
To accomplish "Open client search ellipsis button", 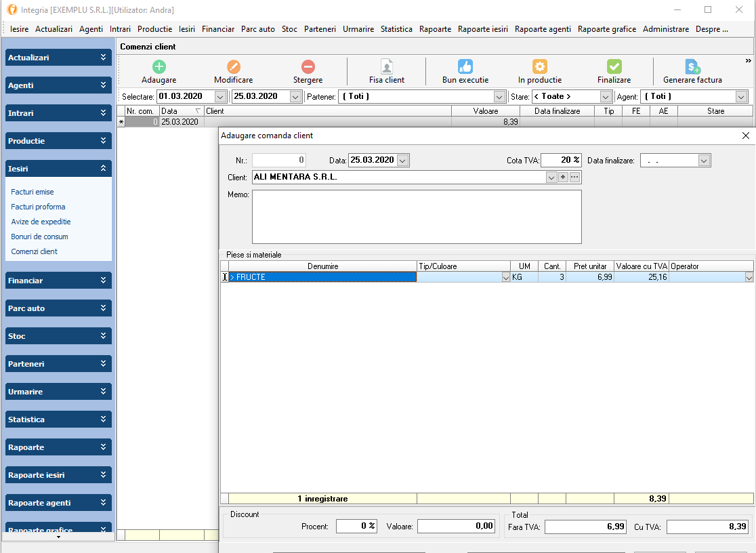I will tap(574, 177).
